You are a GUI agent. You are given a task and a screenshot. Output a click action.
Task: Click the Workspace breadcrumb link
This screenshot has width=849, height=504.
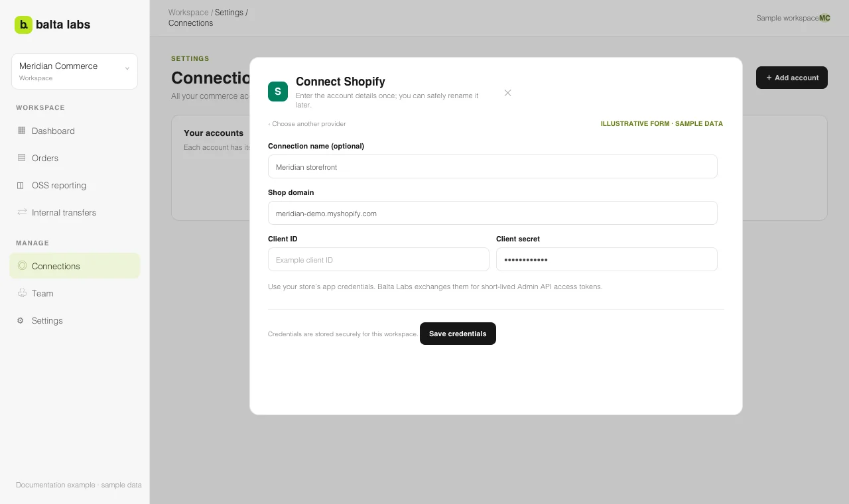pos(188,13)
